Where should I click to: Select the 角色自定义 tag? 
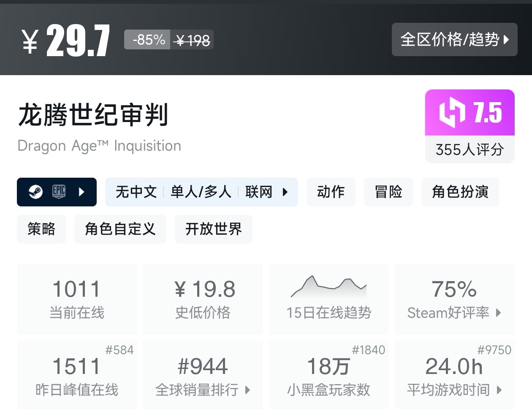pyautogui.click(x=120, y=229)
